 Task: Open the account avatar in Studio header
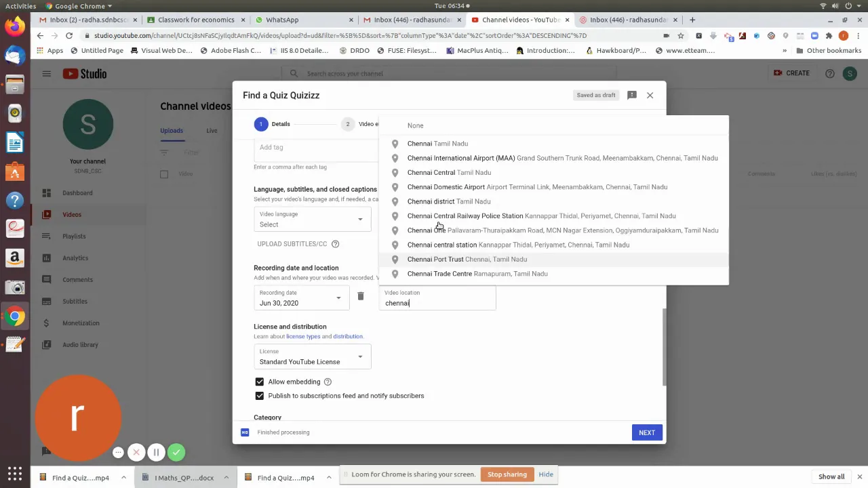850,73
